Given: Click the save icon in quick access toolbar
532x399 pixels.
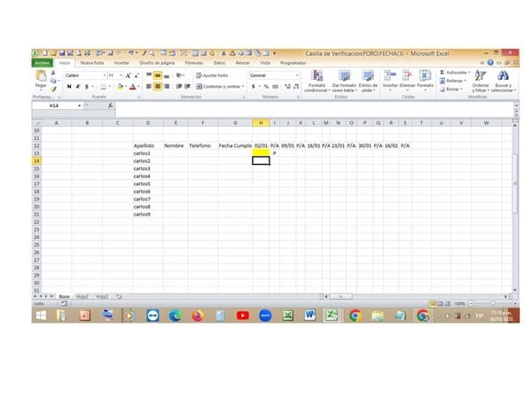Looking at the screenshot, I should point(62,53).
